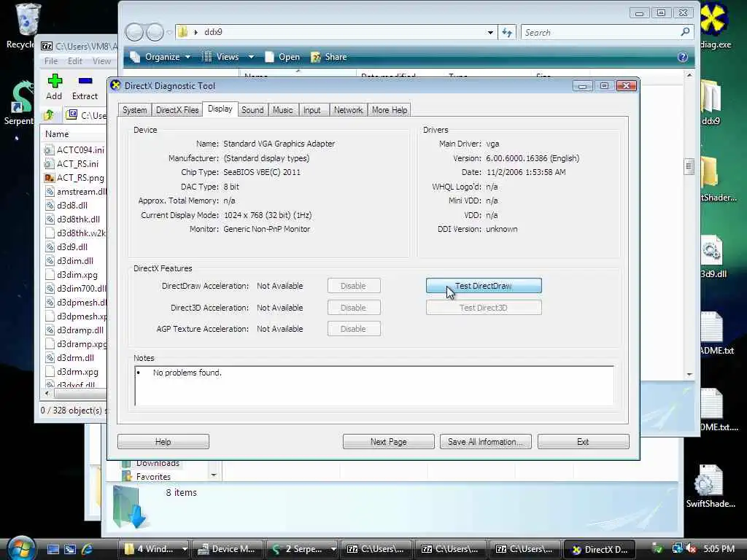This screenshot has height=560, width=747.
Task: Open the ddx9 folder on desktop
Action: pos(711,102)
